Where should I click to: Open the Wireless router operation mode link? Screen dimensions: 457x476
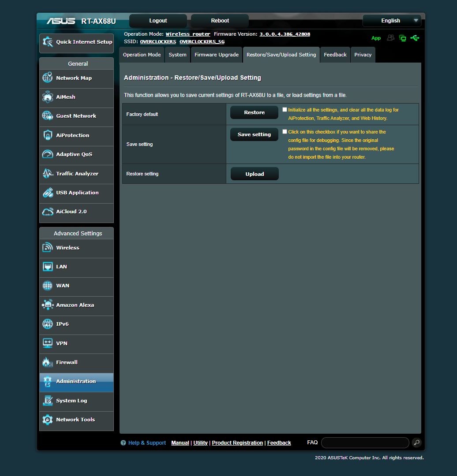point(188,34)
